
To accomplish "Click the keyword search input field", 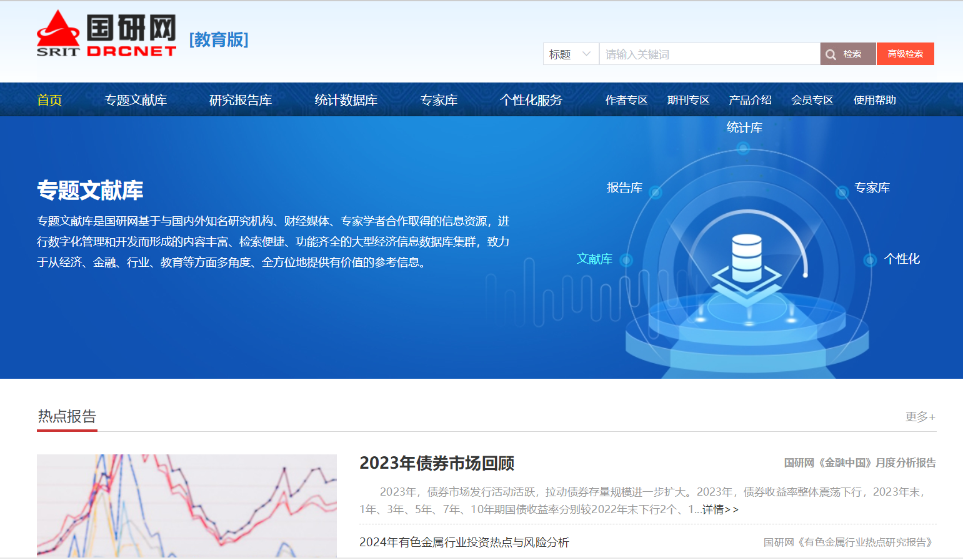I will [x=709, y=54].
